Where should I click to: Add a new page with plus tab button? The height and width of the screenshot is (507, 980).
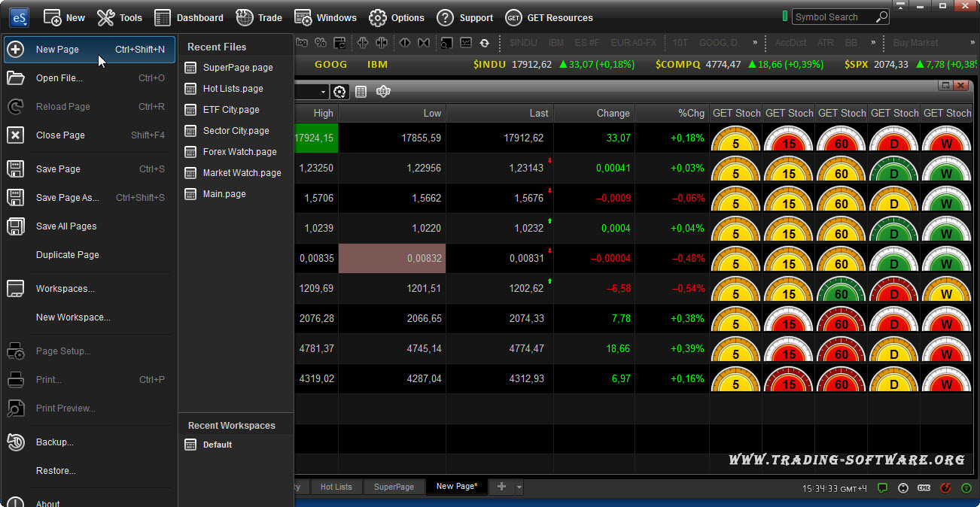(501, 487)
